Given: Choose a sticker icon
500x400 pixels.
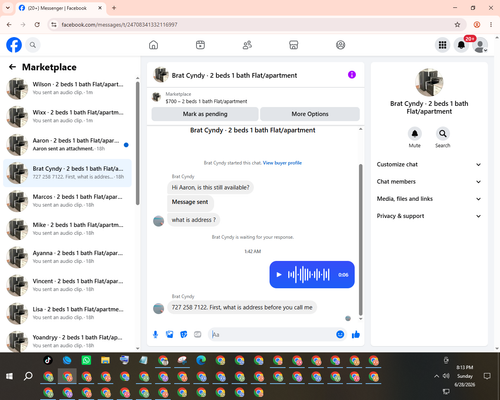Looking at the screenshot, I should click(184, 334).
